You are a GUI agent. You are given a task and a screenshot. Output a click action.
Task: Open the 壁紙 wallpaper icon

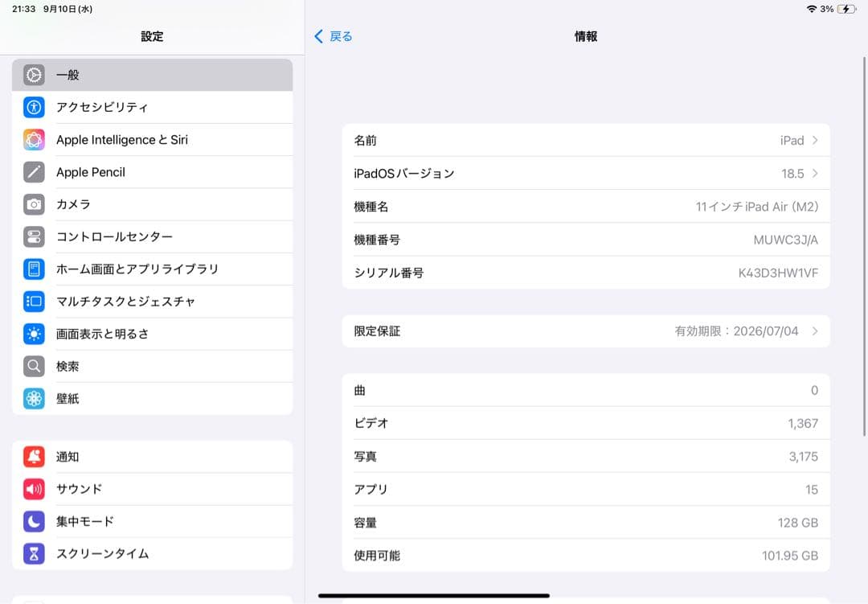(32, 398)
